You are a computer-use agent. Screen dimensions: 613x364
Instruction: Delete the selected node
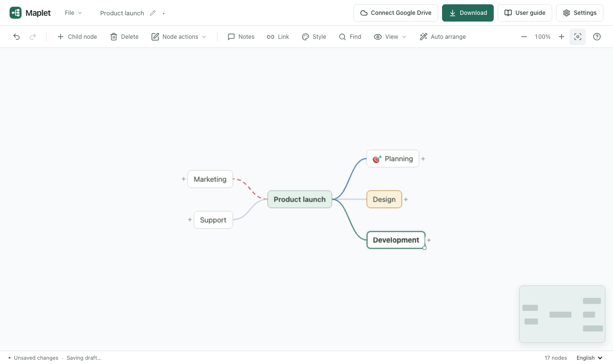(x=125, y=37)
